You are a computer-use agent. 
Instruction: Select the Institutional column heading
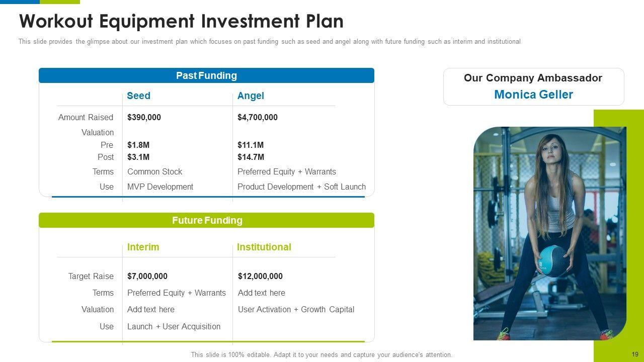(264, 247)
